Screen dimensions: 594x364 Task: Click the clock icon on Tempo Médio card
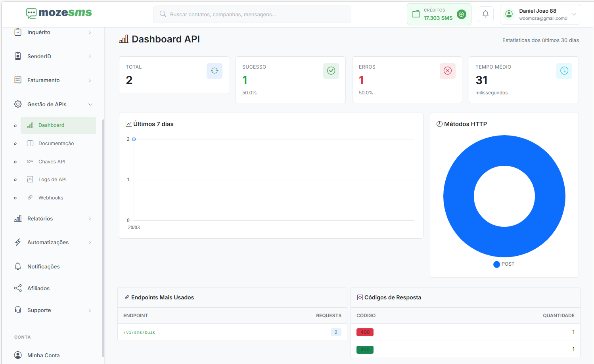564,71
